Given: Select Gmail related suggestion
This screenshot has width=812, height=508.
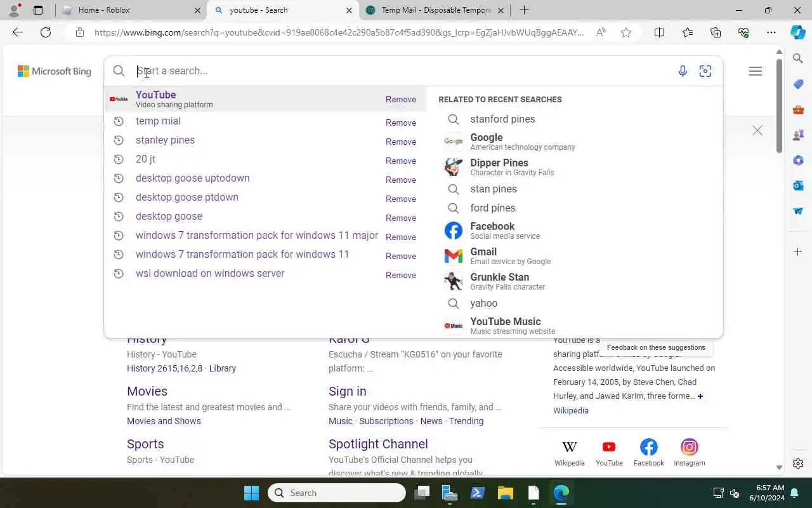Looking at the screenshot, I should [498, 256].
